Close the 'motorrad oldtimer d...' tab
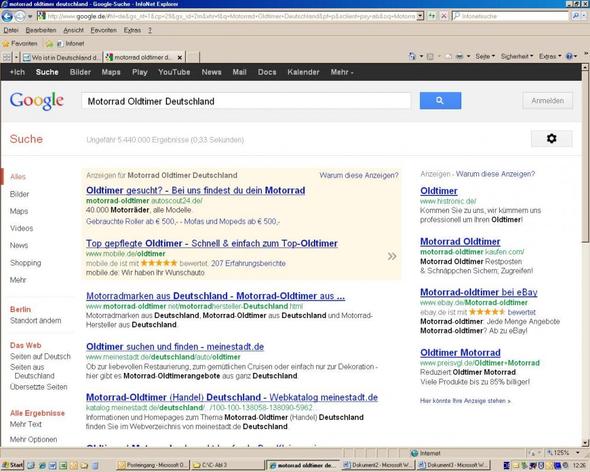 coord(180,58)
